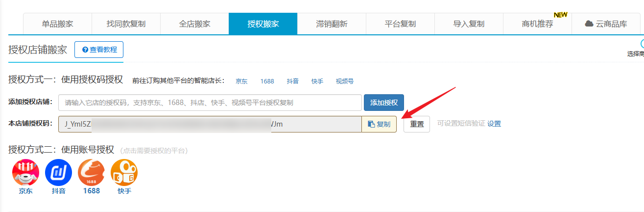Click the 抖音 platform authorization icon
Screen dimensions: 644x212
tap(58, 172)
